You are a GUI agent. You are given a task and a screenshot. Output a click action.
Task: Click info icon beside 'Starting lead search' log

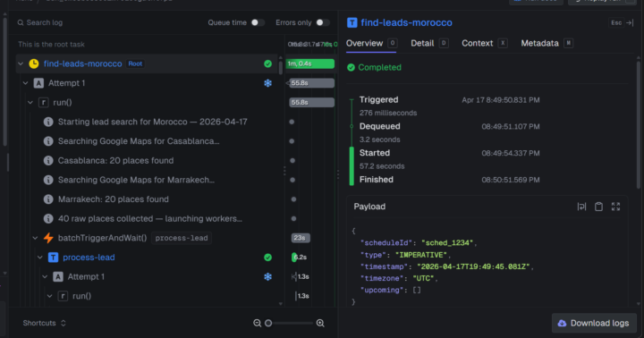pyautogui.click(x=48, y=122)
